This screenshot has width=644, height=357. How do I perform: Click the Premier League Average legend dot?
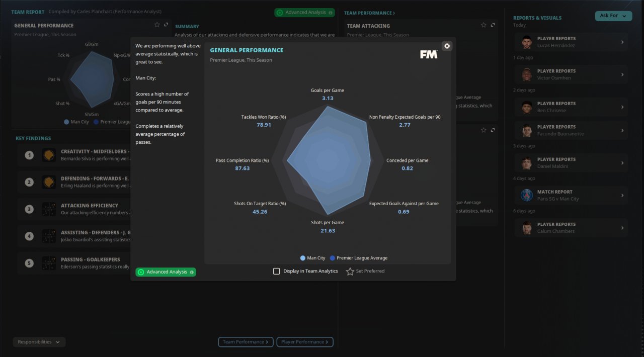(x=332, y=258)
